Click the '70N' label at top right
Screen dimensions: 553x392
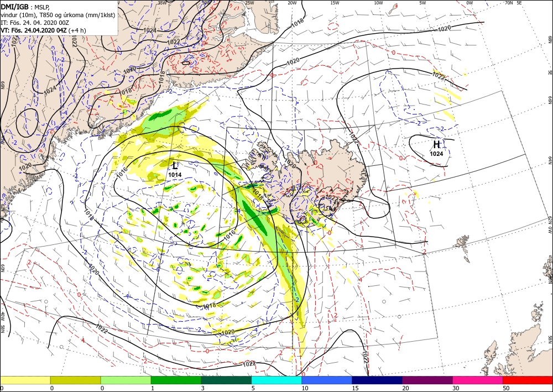[509, 3]
